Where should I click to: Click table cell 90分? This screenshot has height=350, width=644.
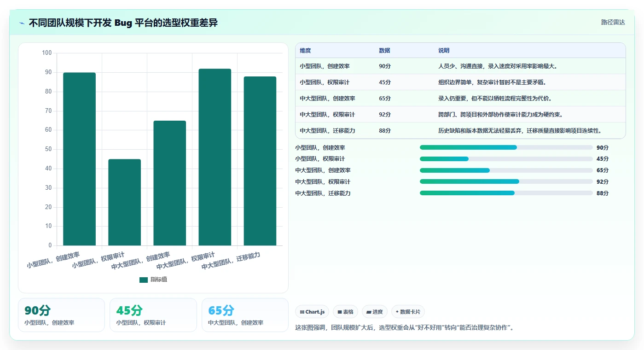[385, 66]
